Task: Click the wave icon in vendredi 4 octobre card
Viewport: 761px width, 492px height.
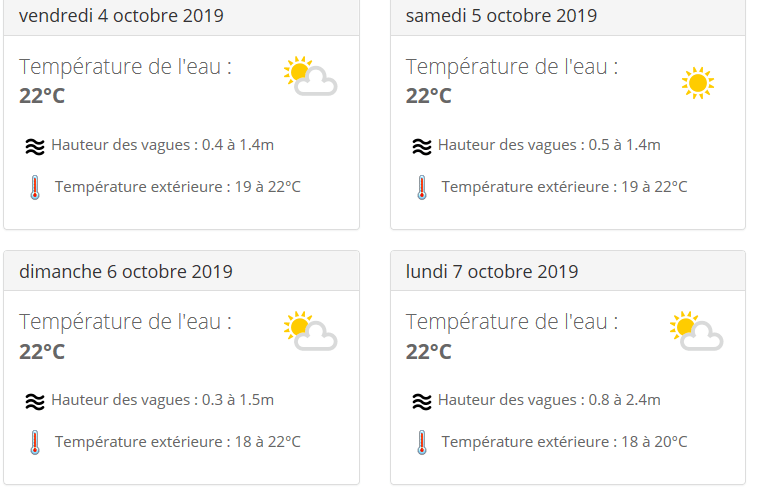Action: click(x=35, y=146)
